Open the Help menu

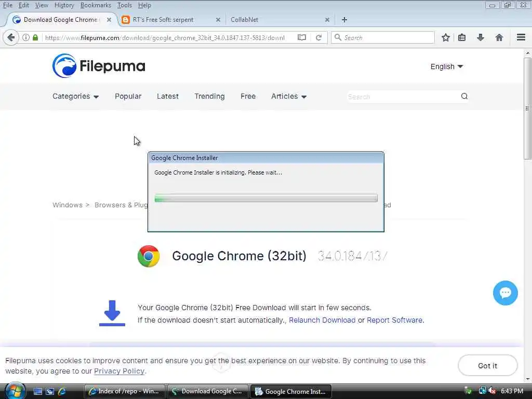point(144,5)
